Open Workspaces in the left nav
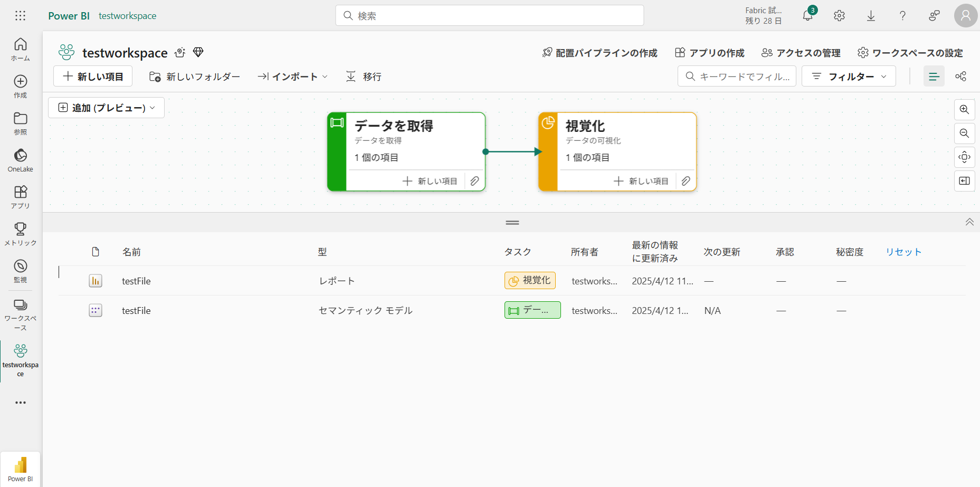This screenshot has height=487, width=980. tap(21, 315)
